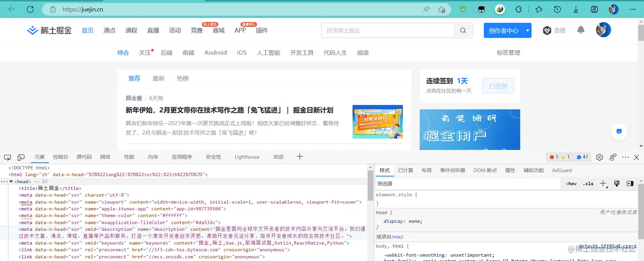Open the browser profile avatar in toolbar
644x261 pixels.
613,9
